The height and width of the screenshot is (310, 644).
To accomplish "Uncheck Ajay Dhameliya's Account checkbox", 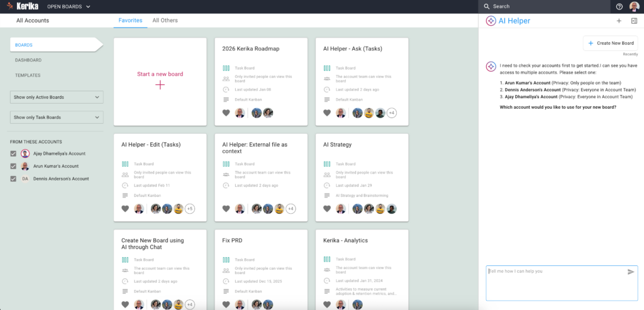I will [x=14, y=153].
